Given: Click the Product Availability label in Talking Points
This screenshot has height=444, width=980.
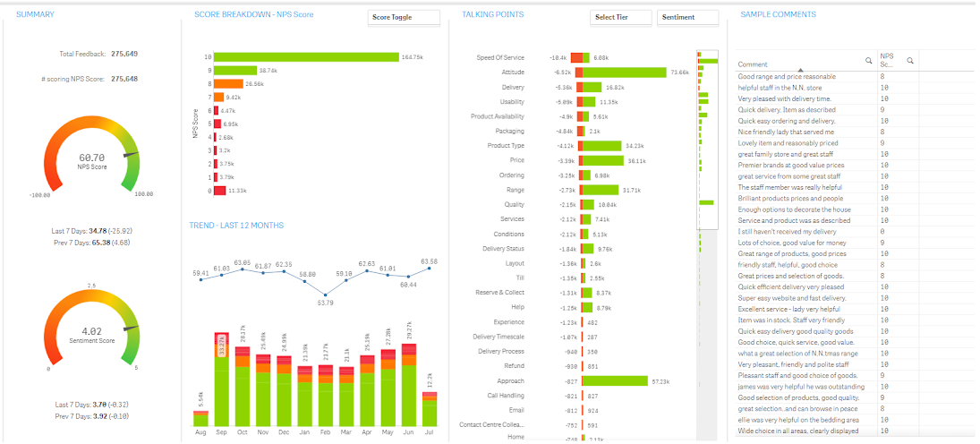Looking at the screenshot, I should click(x=498, y=116).
